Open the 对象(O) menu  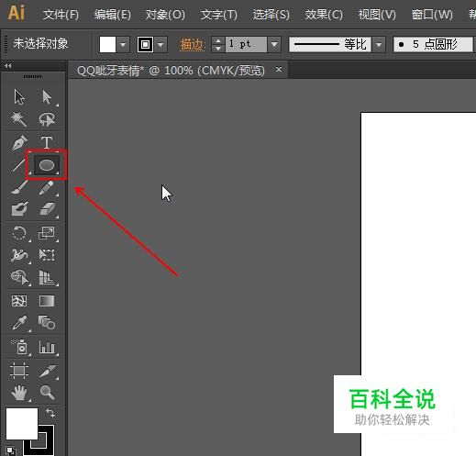[x=165, y=15]
